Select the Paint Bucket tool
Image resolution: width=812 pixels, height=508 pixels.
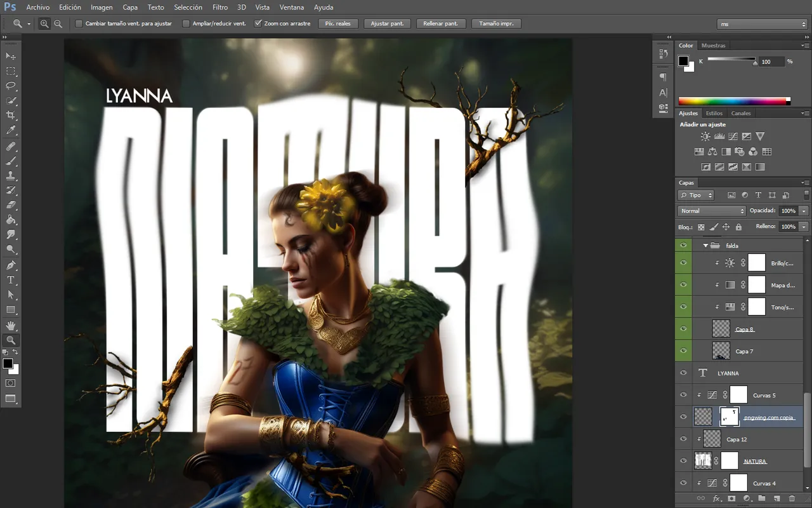click(11, 220)
